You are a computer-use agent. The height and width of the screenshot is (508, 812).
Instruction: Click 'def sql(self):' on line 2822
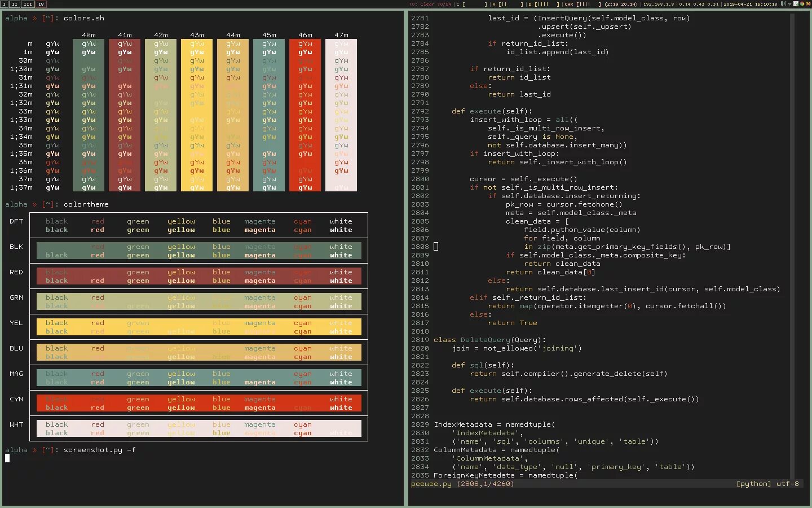coord(483,365)
